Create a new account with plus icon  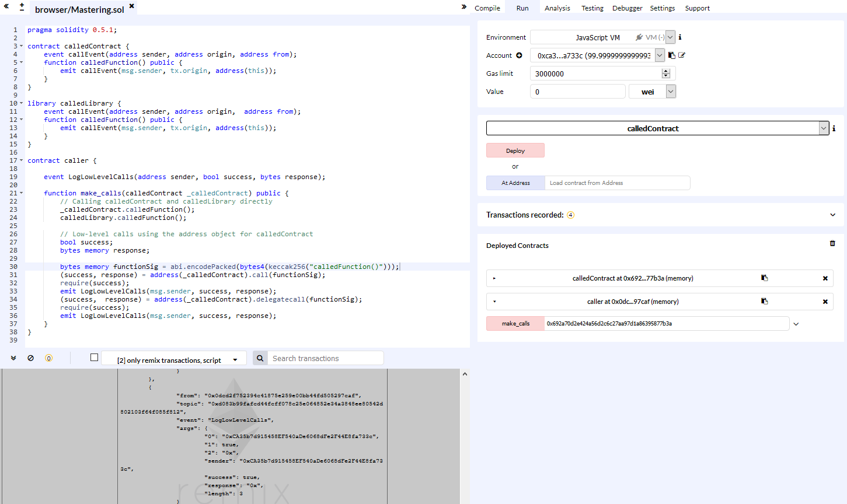519,55
